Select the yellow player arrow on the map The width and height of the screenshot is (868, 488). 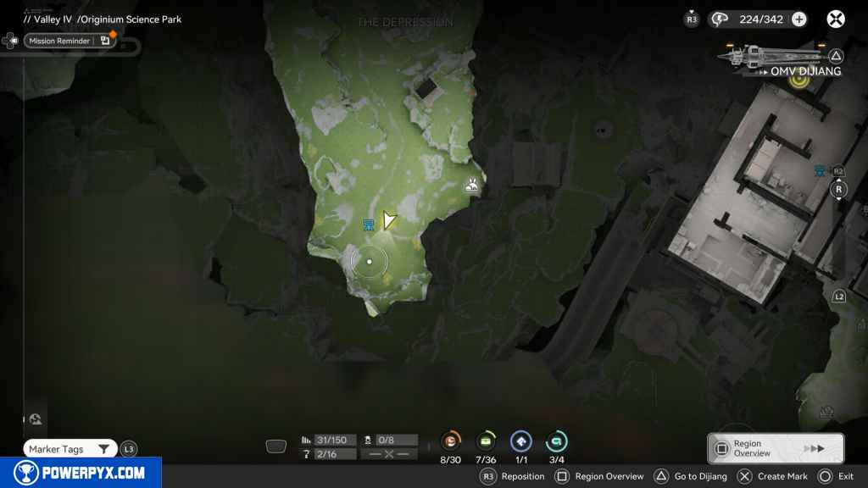point(388,220)
